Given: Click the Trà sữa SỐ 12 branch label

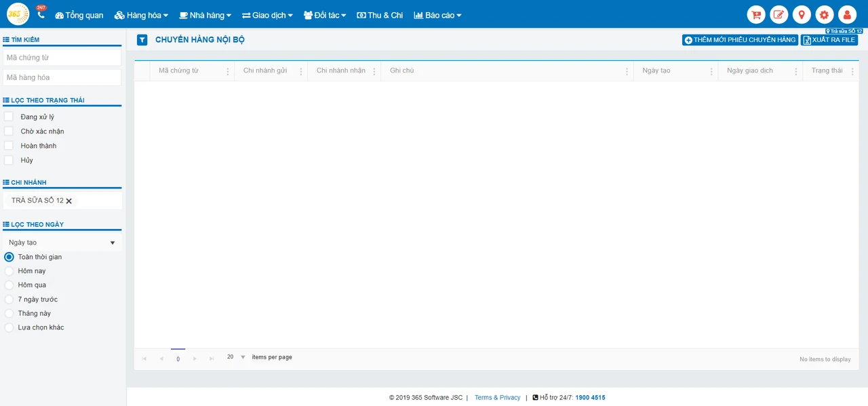Looking at the screenshot, I should coord(844,31).
